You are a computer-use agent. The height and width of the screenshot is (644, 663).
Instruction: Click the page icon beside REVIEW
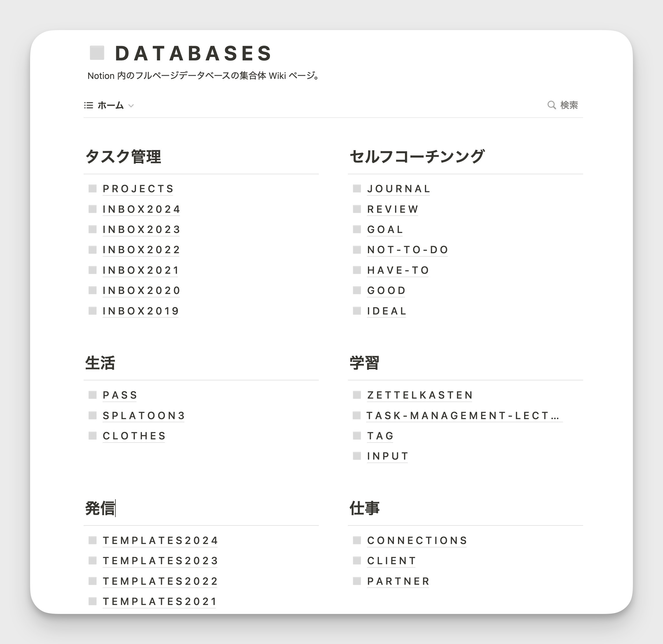[x=357, y=209]
